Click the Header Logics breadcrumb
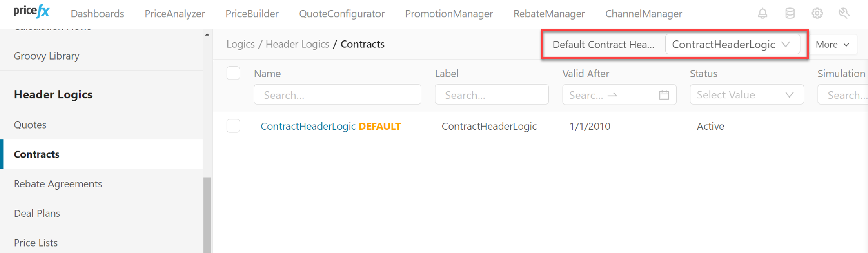Screen dimensions: 868x253 pos(297,44)
